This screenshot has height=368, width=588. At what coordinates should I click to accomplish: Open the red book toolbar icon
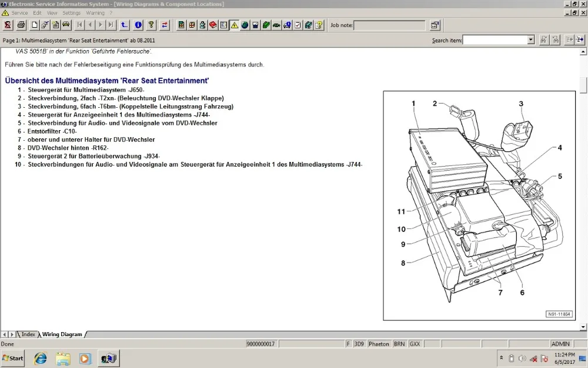(x=213, y=25)
